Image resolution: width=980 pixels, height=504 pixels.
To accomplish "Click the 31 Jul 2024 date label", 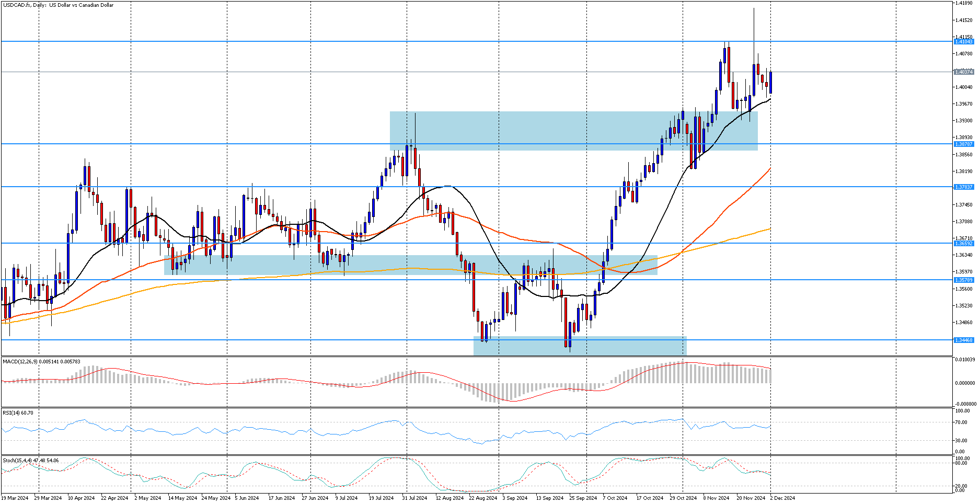I will coord(414,498).
